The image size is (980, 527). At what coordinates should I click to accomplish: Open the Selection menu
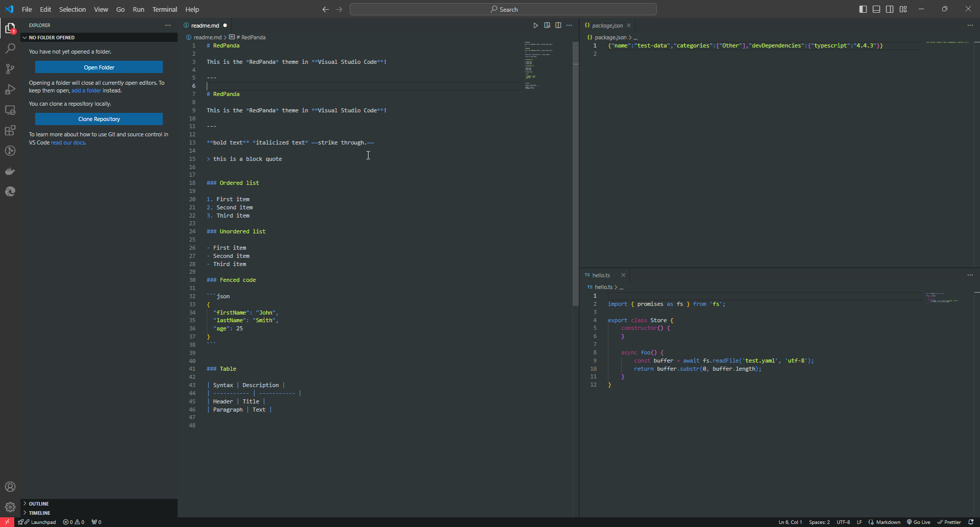pyautogui.click(x=72, y=9)
